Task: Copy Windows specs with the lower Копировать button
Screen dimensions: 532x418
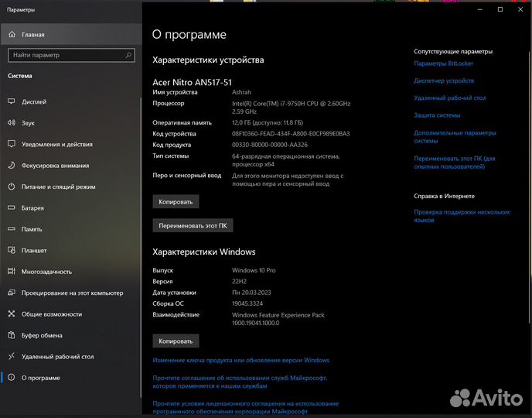Action: click(x=176, y=341)
